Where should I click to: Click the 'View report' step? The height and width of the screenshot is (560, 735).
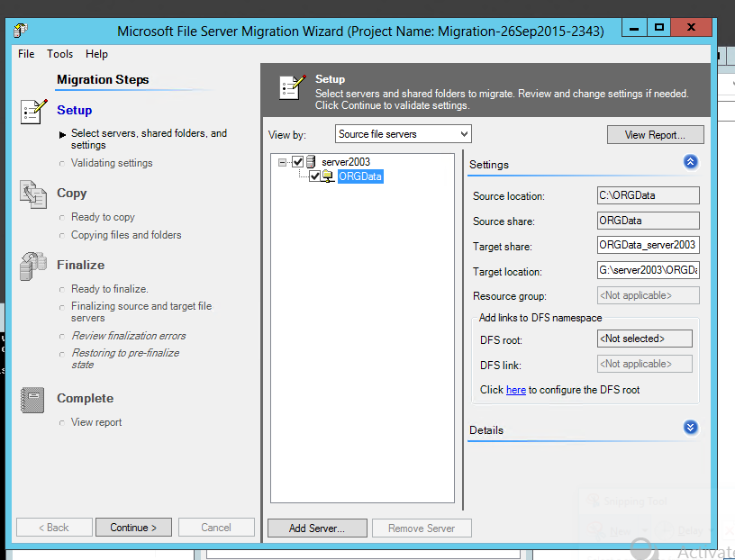tap(96, 422)
